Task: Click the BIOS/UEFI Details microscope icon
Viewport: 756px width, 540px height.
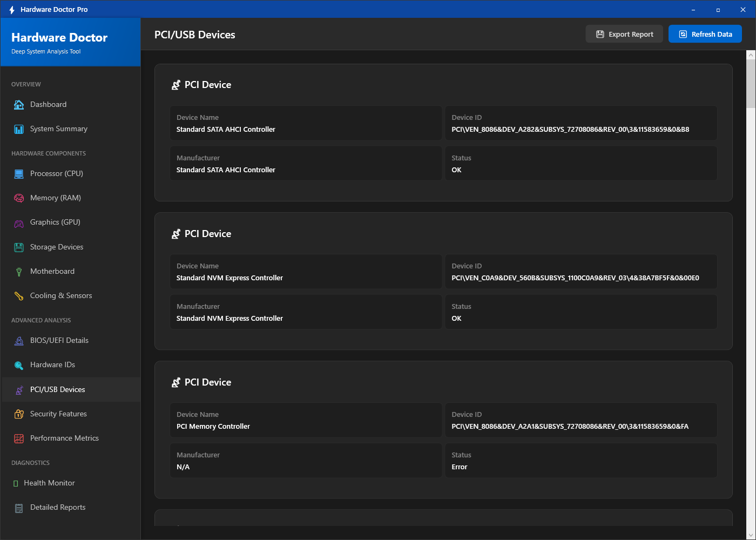Action: [19, 341]
